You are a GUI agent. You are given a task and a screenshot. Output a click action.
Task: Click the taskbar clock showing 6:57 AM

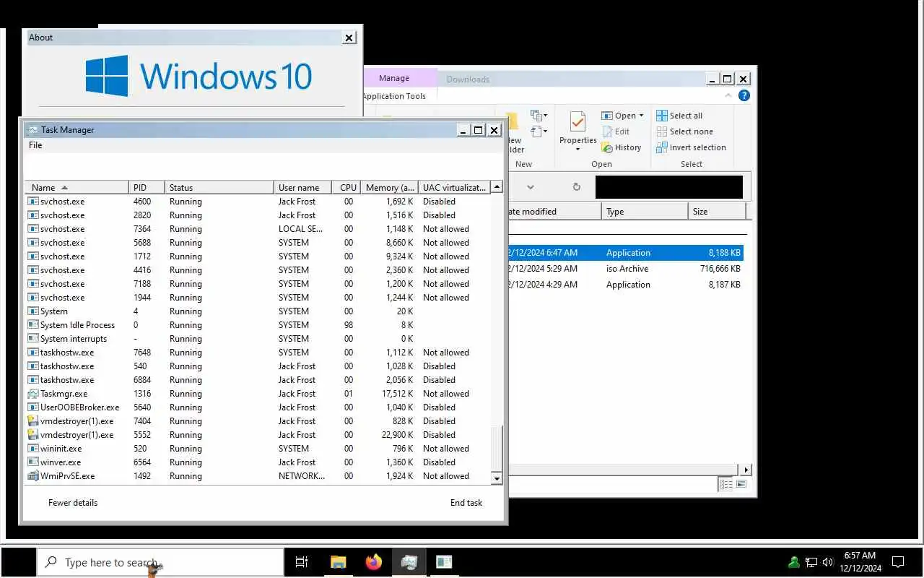pyautogui.click(x=860, y=562)
